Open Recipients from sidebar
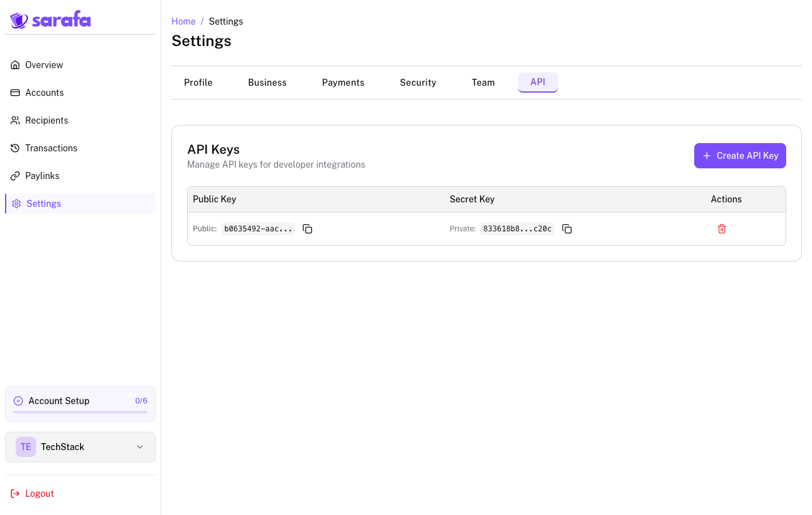Image resolution: width=812 pixels, height=515 pixels. pyautogui.click(x=80, y=120)
